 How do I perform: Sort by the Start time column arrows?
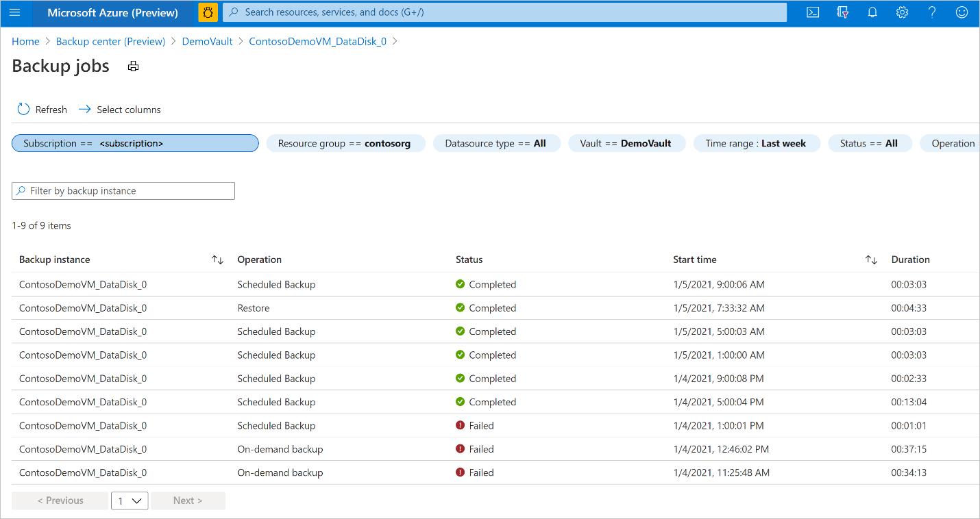(x=871, y=259)
